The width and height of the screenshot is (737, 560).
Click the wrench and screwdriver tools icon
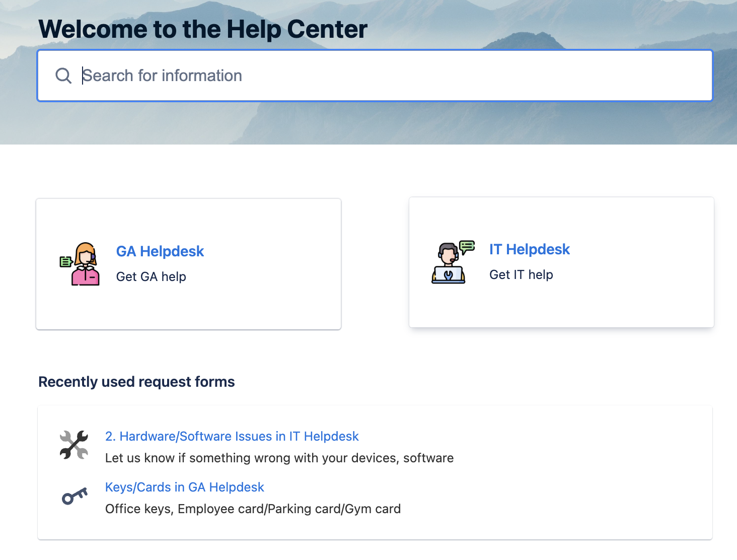pyautogui.click(x=73, y=444)
